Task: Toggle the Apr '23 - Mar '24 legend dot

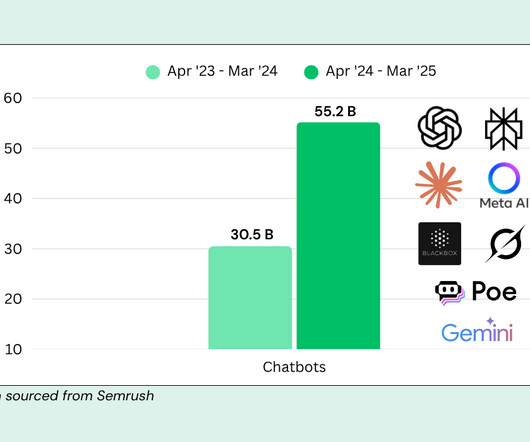Action: pyautogui.click(x=153, y=72)
